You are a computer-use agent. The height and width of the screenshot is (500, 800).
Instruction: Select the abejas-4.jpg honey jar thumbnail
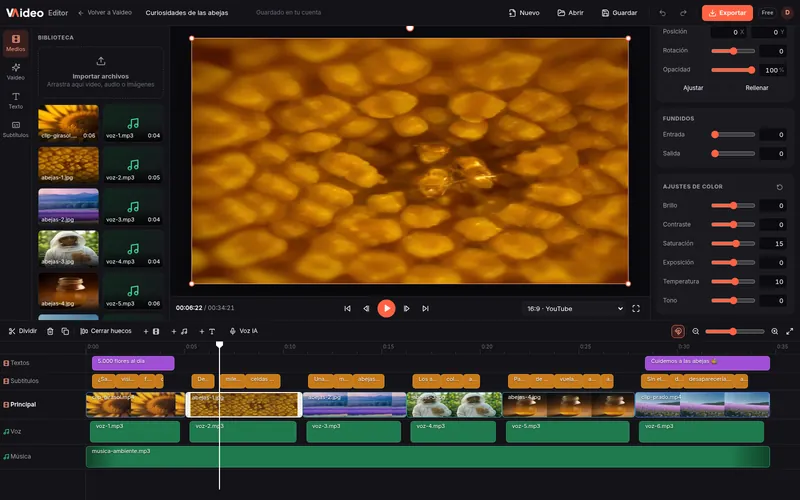coord(68,290)
